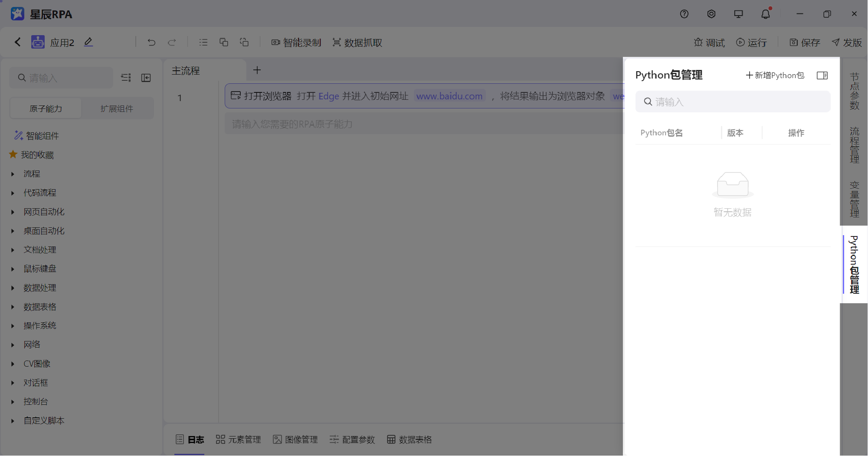Screen dimensions: 868x456
Task: Click the pencil icon to rename 应用2
Action: (x=88, y=42)
